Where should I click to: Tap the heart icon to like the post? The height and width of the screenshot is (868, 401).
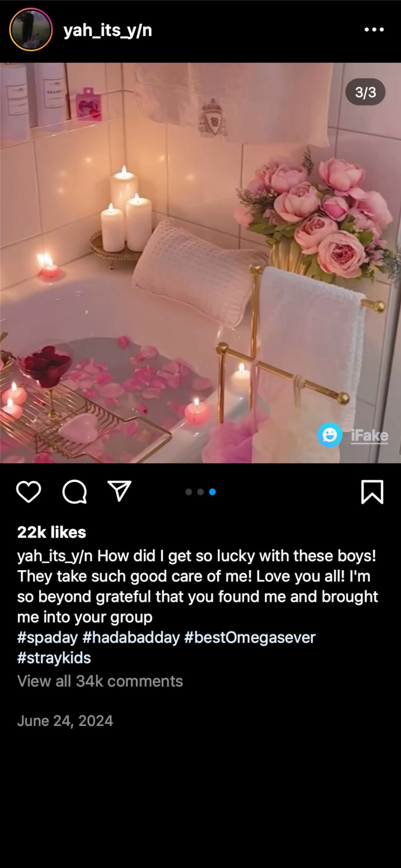click(29, 492)
